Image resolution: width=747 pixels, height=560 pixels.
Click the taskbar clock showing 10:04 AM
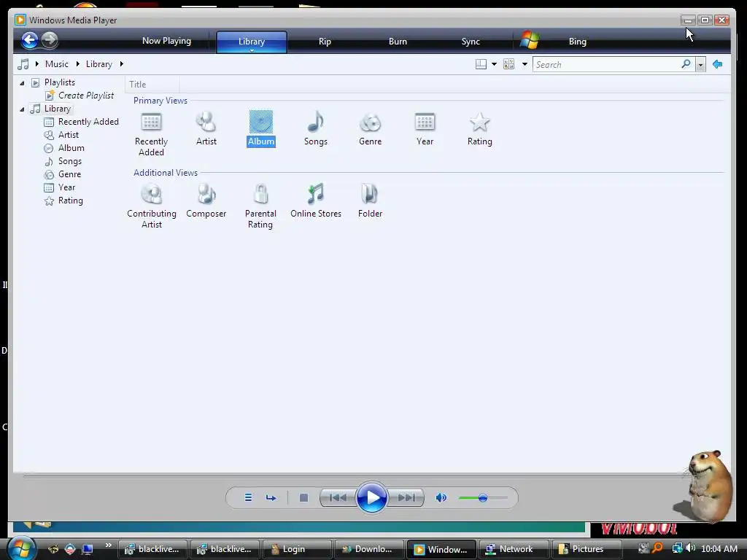click(x=719, y=549)
